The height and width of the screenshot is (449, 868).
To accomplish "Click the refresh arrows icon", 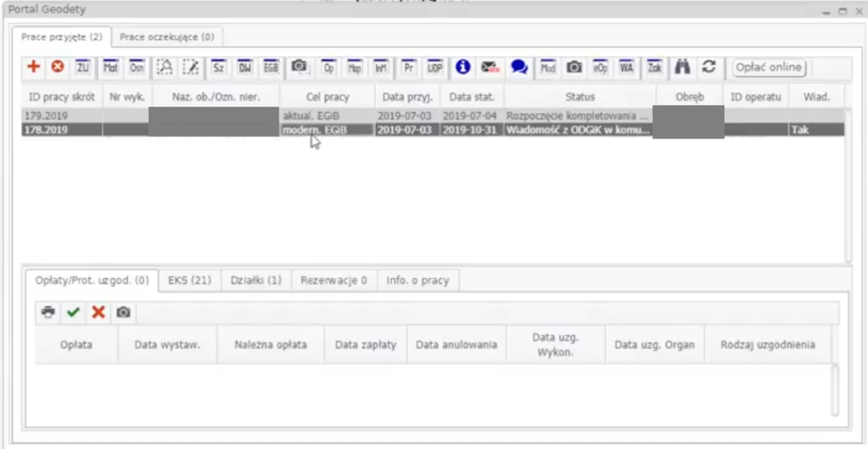I will pos(708,68).
